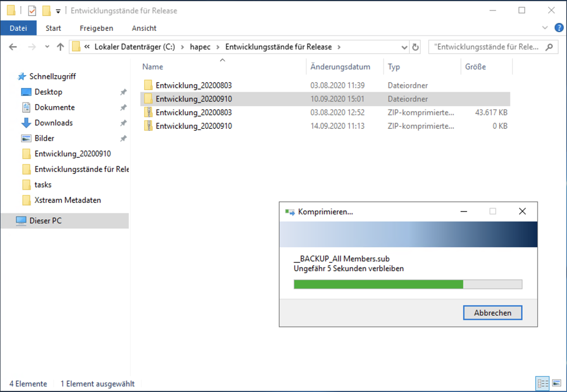This screenshot has width=567, height=392.
Task: Click new folder icon in quick access toolbar
Action: 46,11
